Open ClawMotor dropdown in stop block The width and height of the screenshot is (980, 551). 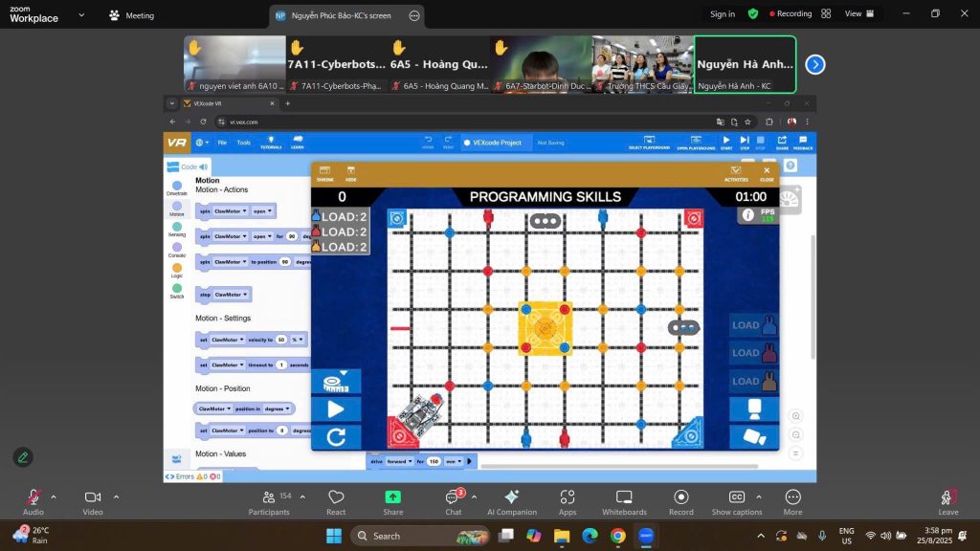pos(231,295)
